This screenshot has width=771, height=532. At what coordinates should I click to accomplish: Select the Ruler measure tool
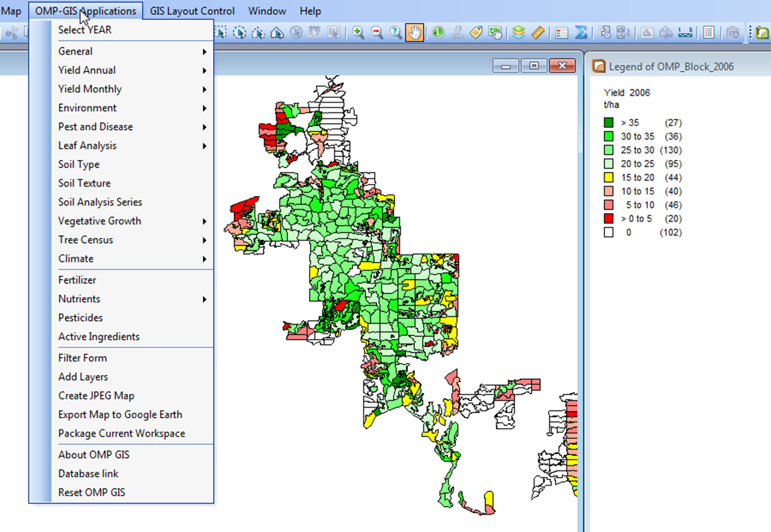tap(537, 33)
